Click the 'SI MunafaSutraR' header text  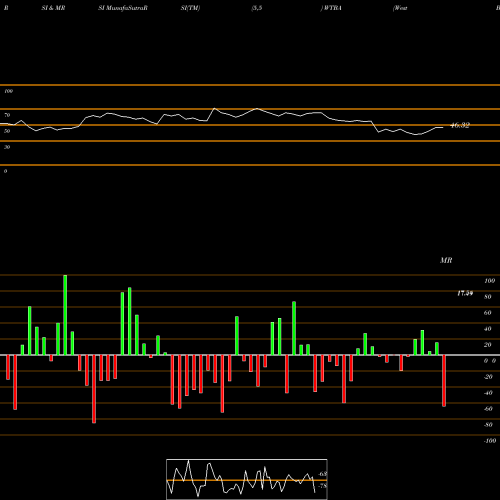pyautogui.click(x=123, y=8)
